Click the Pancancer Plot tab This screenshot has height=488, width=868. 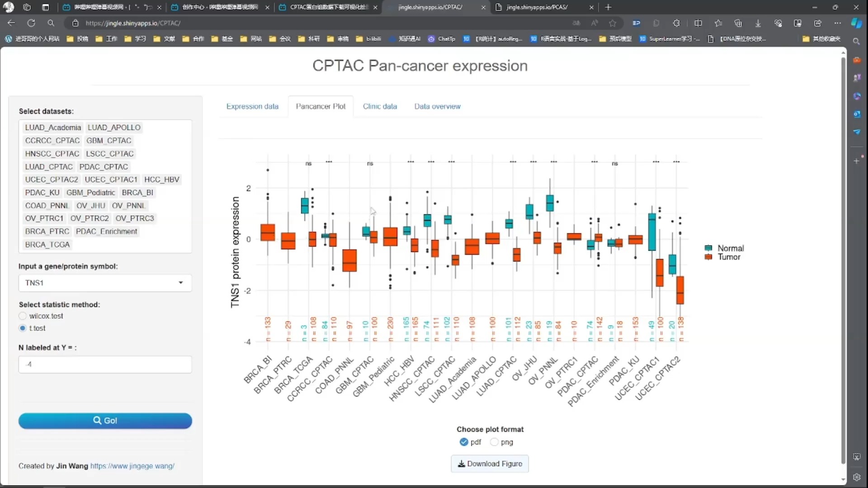[x=321, y=106]
